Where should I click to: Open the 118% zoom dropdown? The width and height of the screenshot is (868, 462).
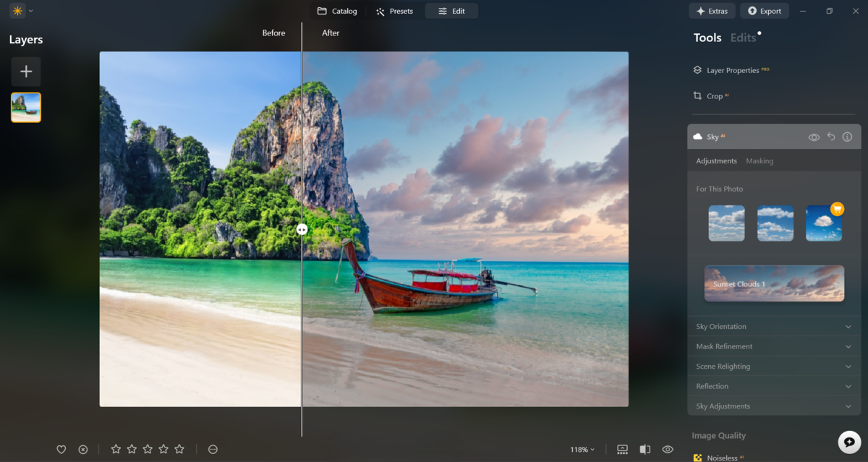pos(582,450)
